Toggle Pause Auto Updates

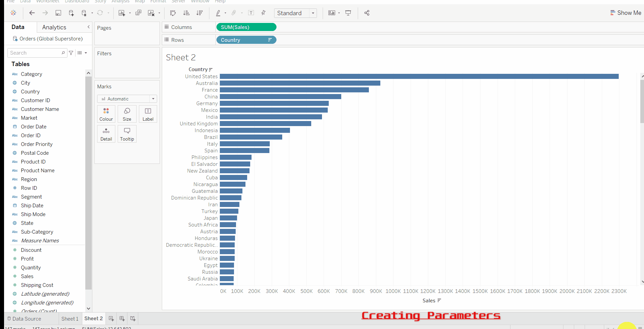point(83,13)
